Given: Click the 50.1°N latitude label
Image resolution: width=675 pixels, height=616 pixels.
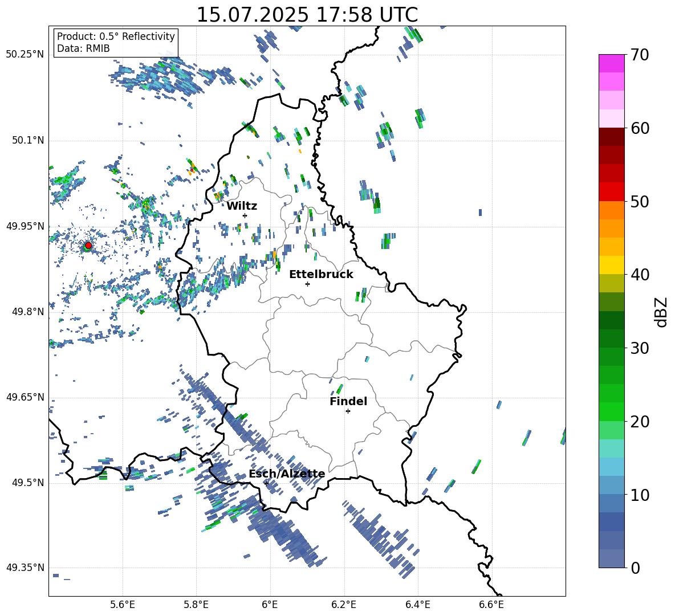Looking at the screenshot, I should tap(28, 140).
